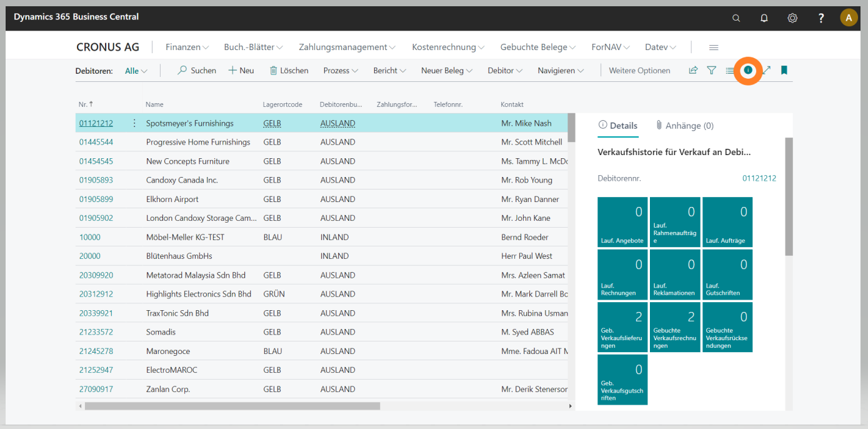Expand the ForNAV menu
This screenshot has height=429, width=868.
click(x=611, y=47)
